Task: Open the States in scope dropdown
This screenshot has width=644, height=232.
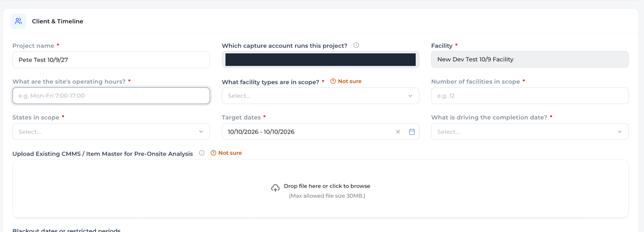Action: coord(111,132)
